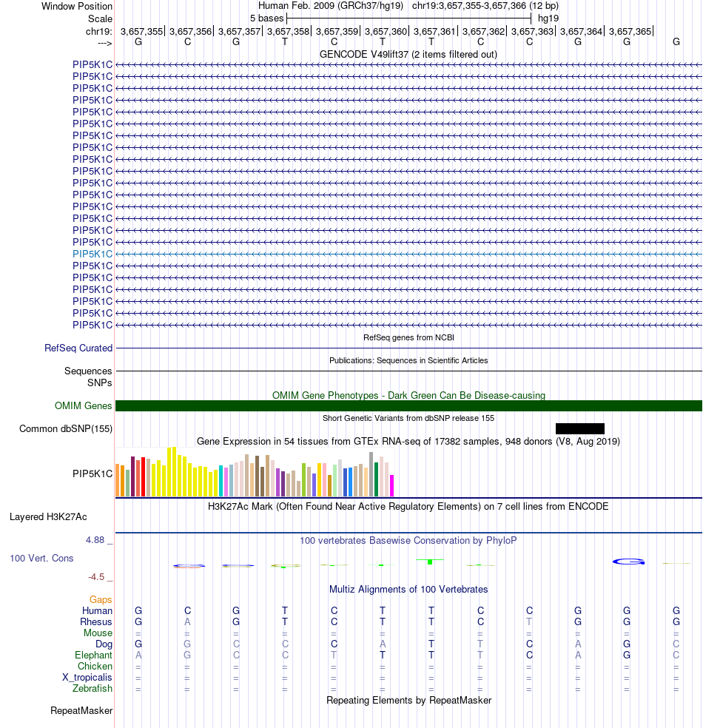
Task: Open GENCODE V49lift37 track title
Action: 408,54
